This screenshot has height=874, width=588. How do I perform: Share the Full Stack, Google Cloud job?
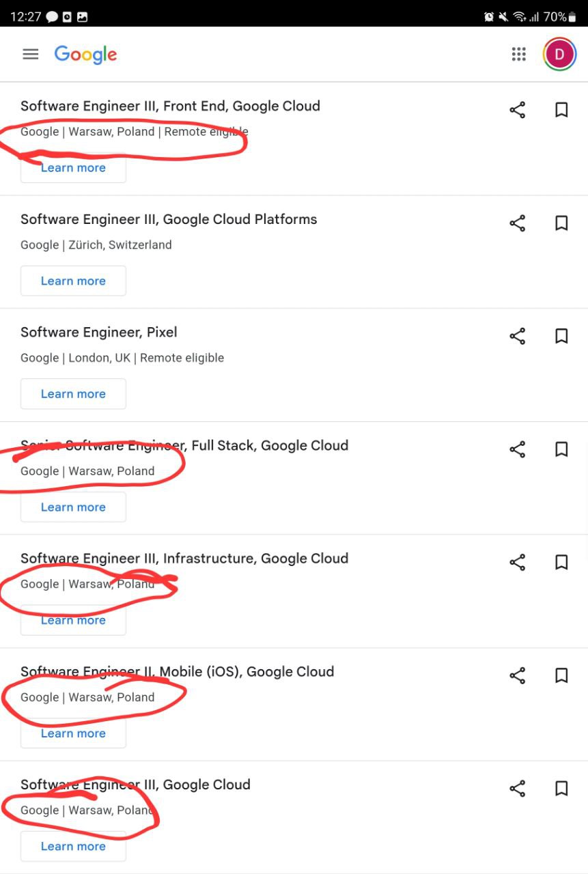[518, 449]
